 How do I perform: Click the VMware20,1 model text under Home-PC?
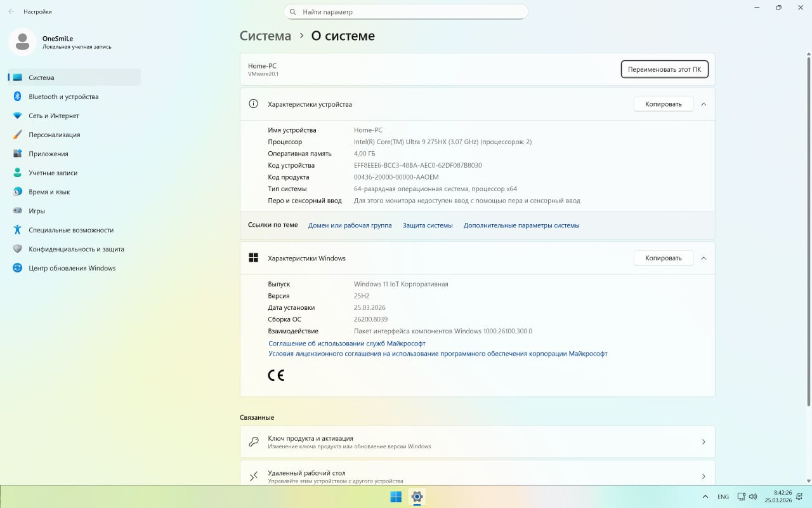click(263, 74)
